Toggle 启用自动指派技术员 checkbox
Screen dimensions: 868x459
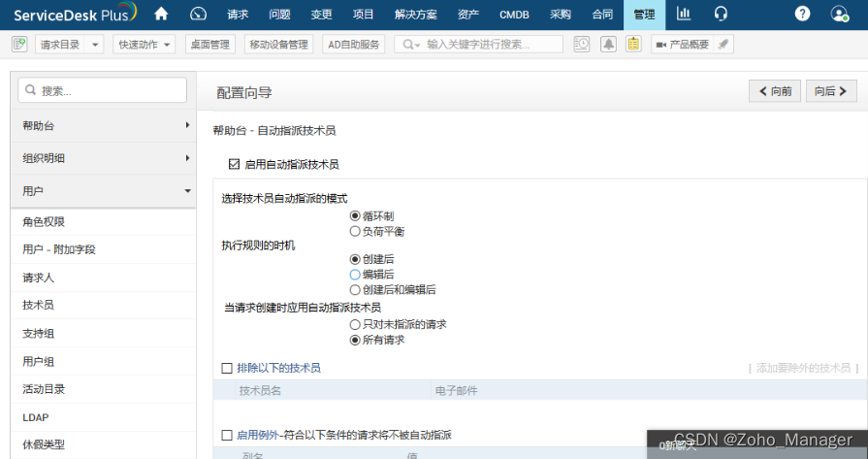(x=234, y=164)
